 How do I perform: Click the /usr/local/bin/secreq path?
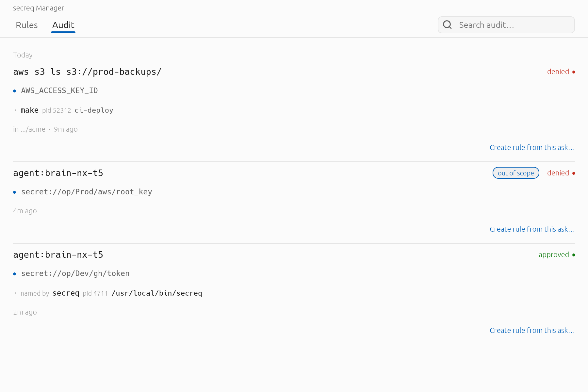click(157, 293)
